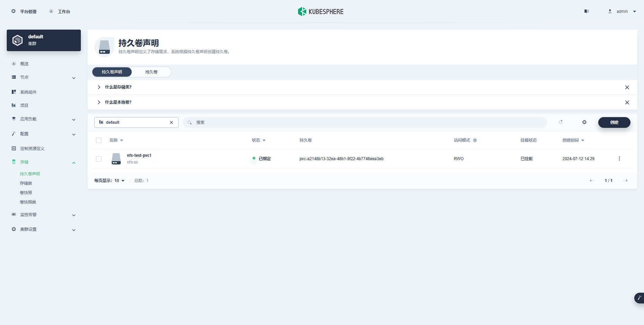
Task: Go to next page arrow
Action: [x=625, y=181]
